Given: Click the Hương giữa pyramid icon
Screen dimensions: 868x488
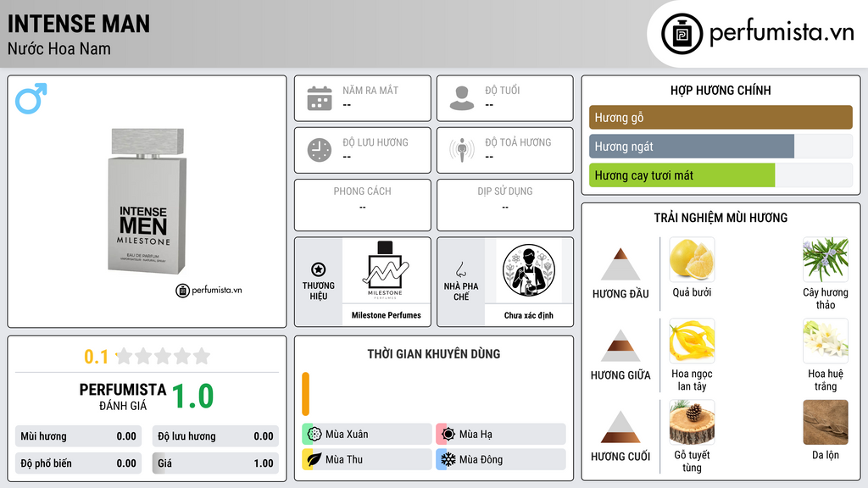Looking at the screenshot, I should click(x=620, y=346).
